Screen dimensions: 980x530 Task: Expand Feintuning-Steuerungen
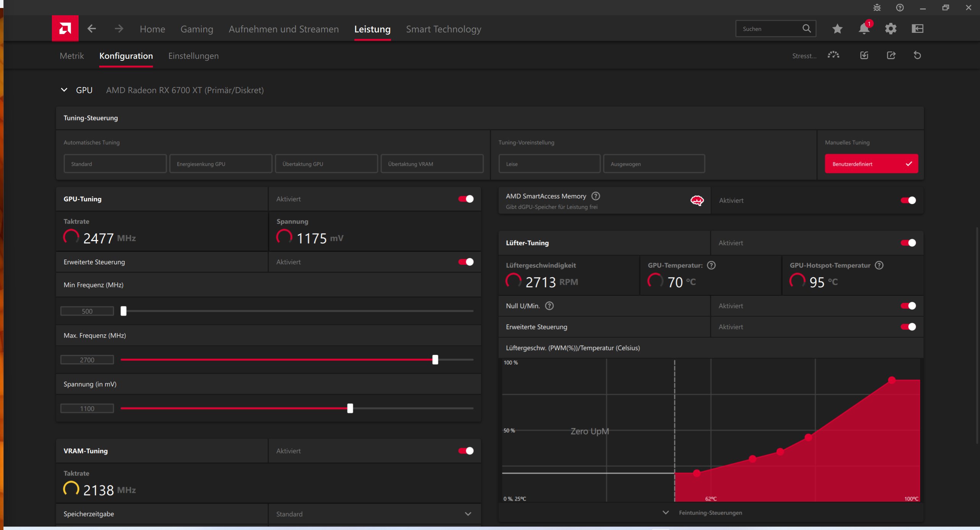tap(710, 512)
